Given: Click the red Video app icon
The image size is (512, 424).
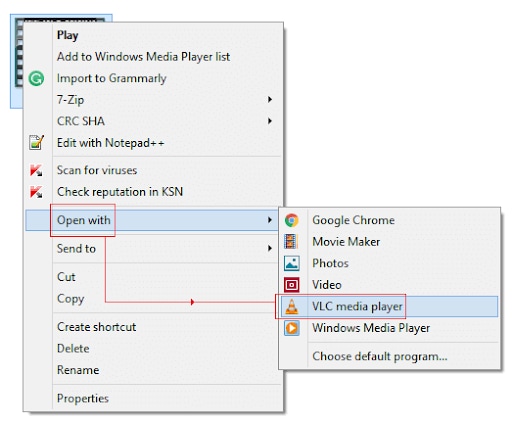Looking at the screenshot, I should click(292, 285).
